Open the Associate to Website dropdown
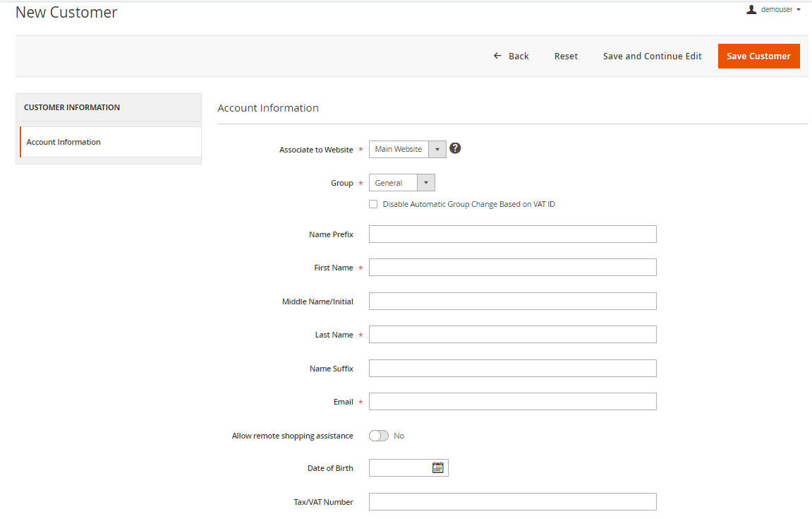The width and height of the screenshot is (812, 519). [x=407, y=149]
